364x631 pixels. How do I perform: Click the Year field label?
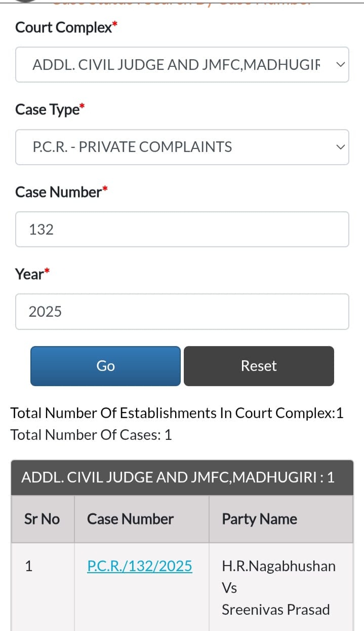30,274
